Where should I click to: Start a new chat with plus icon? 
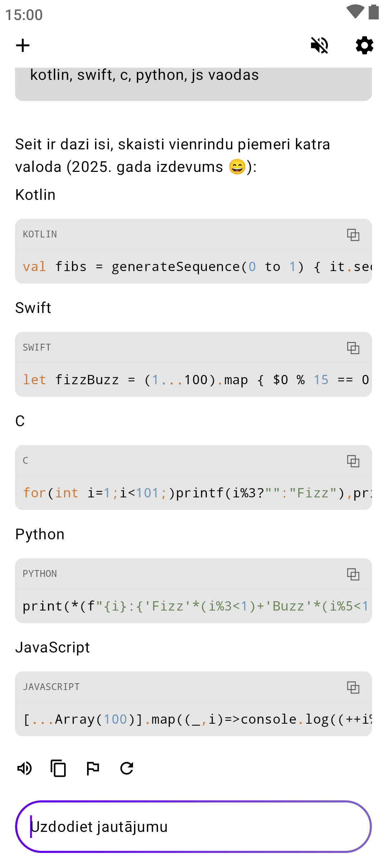click(x=23, y=45)
